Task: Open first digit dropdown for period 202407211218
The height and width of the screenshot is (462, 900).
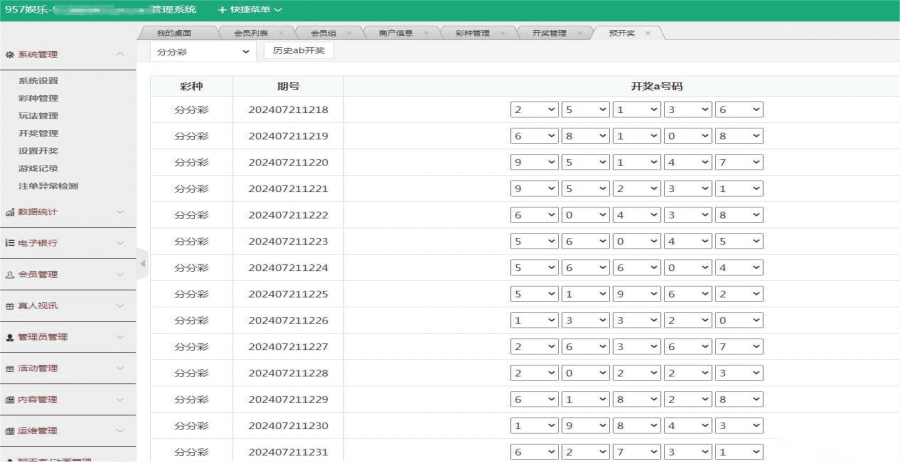Action: pyautogui.click(x=534, y=109)
